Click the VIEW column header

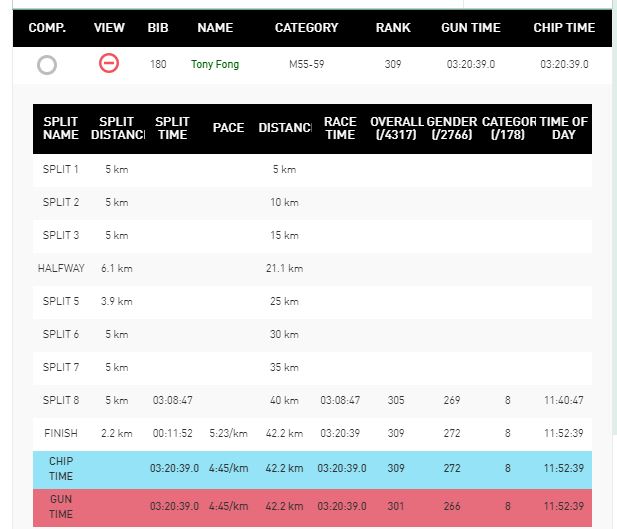click(109, 28)
